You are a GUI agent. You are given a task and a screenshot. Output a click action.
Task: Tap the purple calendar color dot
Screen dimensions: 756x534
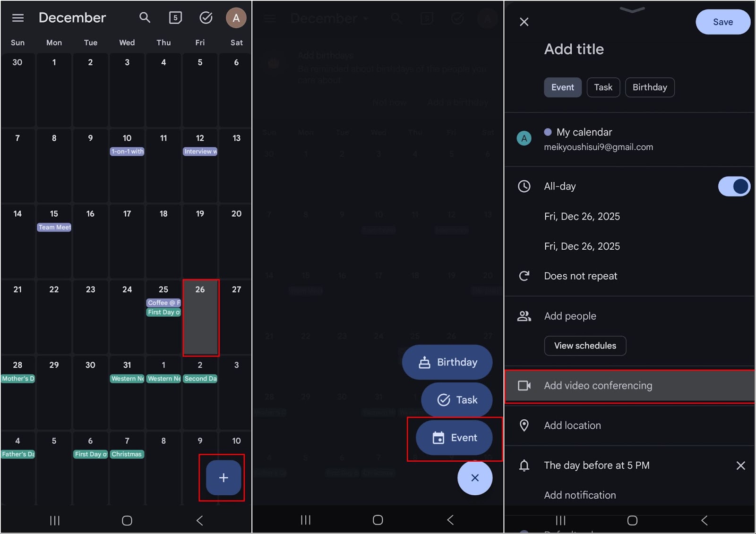(548, 132)
